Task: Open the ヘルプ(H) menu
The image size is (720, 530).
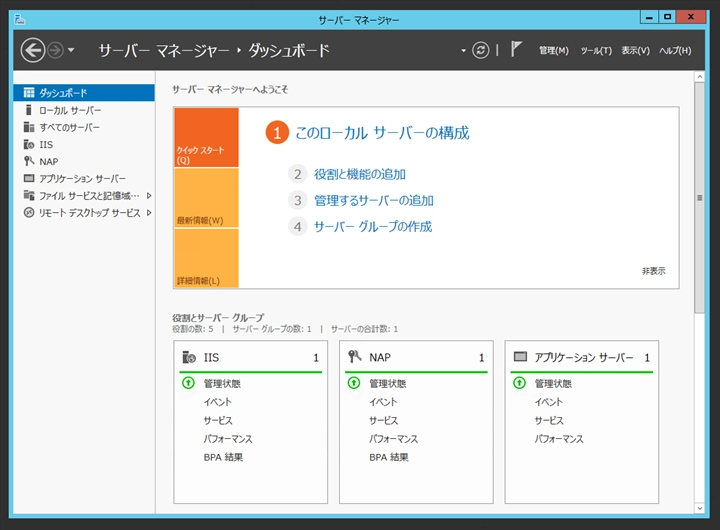Action: pyautogui.click(x=675, y=51)
